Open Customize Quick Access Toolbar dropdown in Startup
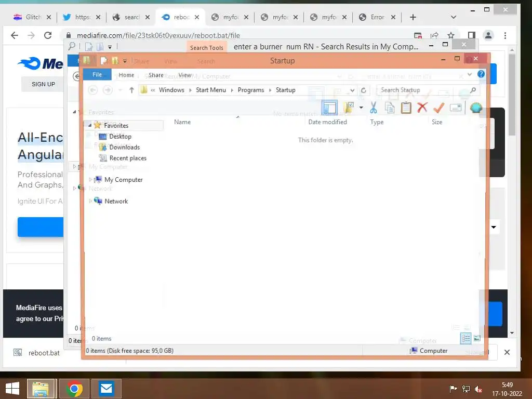532x399 pixels. (125, 61)
